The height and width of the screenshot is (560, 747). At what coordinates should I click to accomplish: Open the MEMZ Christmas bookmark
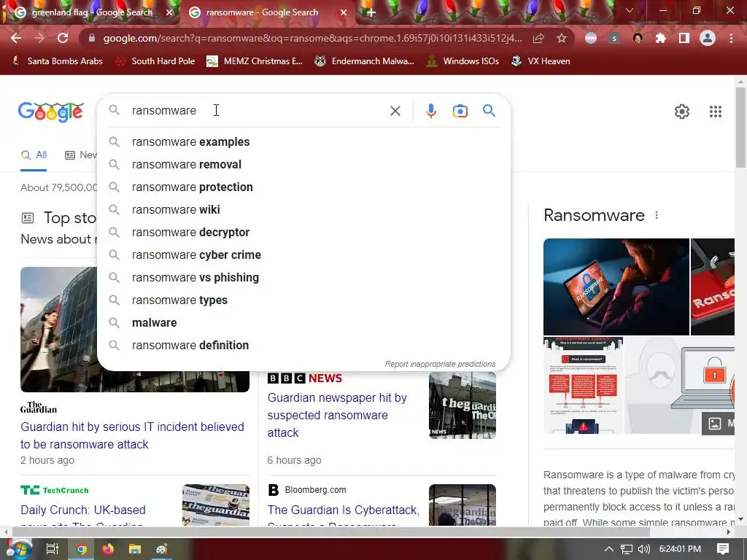[255, 61]
